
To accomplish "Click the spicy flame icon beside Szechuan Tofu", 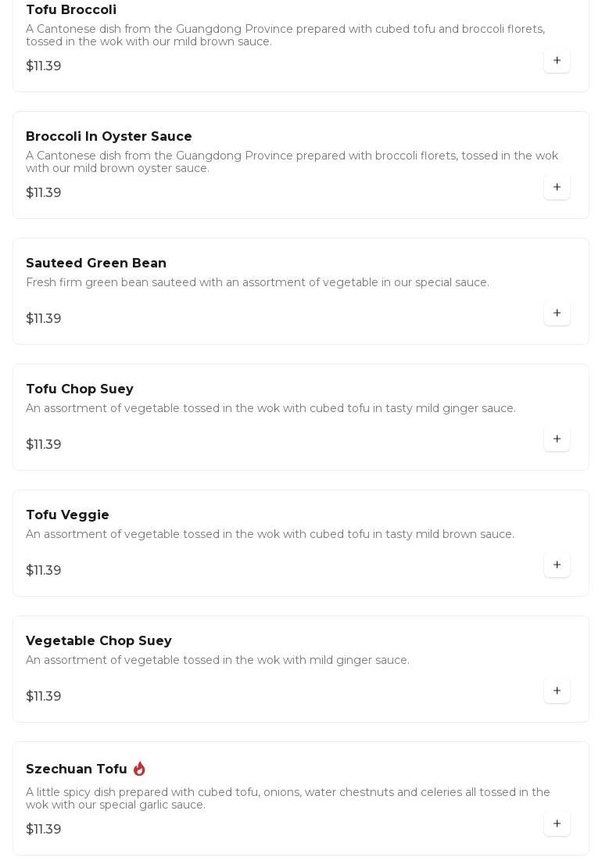I will [139, 769].
